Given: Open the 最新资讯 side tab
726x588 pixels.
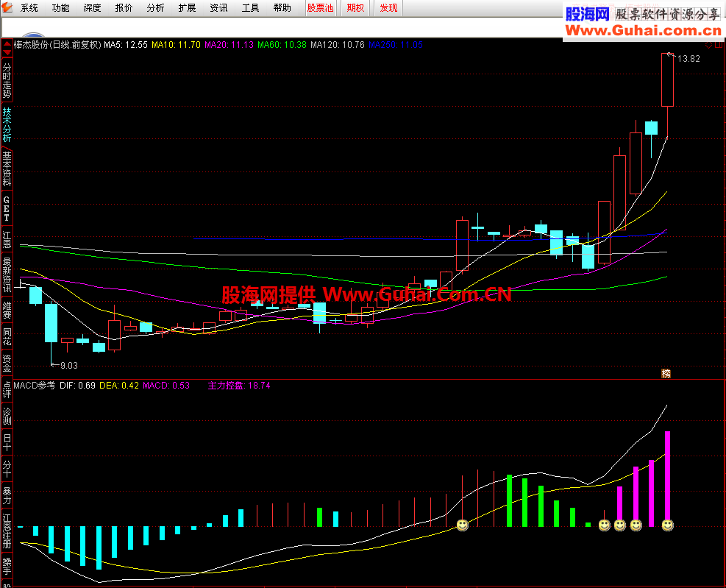Looking at the screenshot, I should pyautogui.click(x=7, y=276).
